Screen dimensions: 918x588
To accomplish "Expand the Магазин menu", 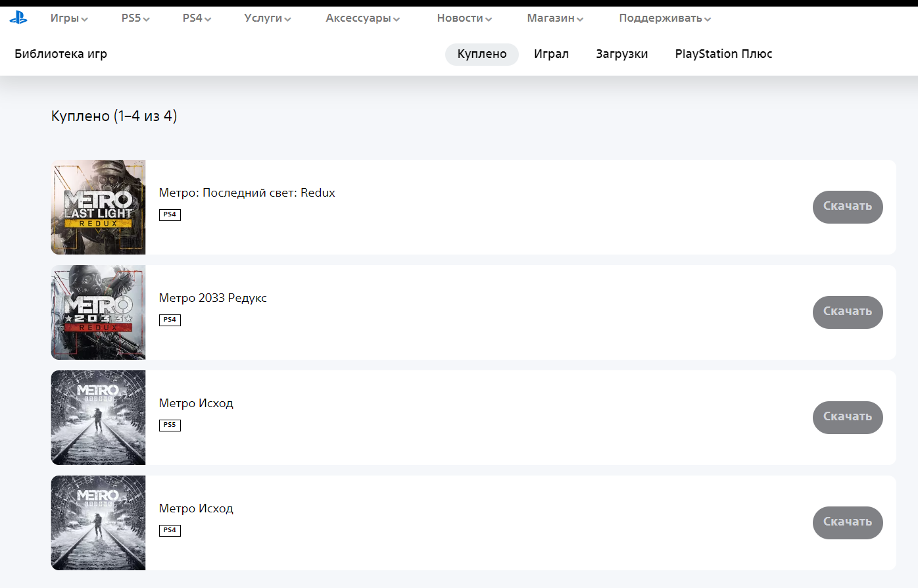I will pos(555,18).
